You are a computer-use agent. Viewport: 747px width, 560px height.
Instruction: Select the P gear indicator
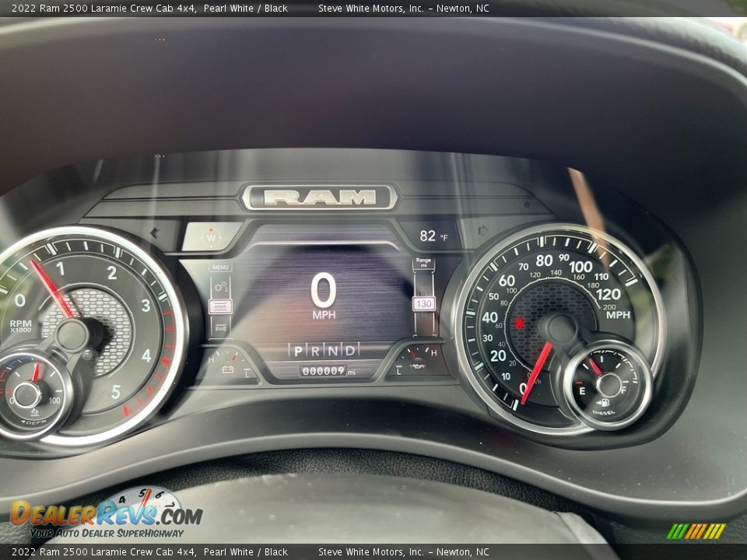tap(298, 352)
